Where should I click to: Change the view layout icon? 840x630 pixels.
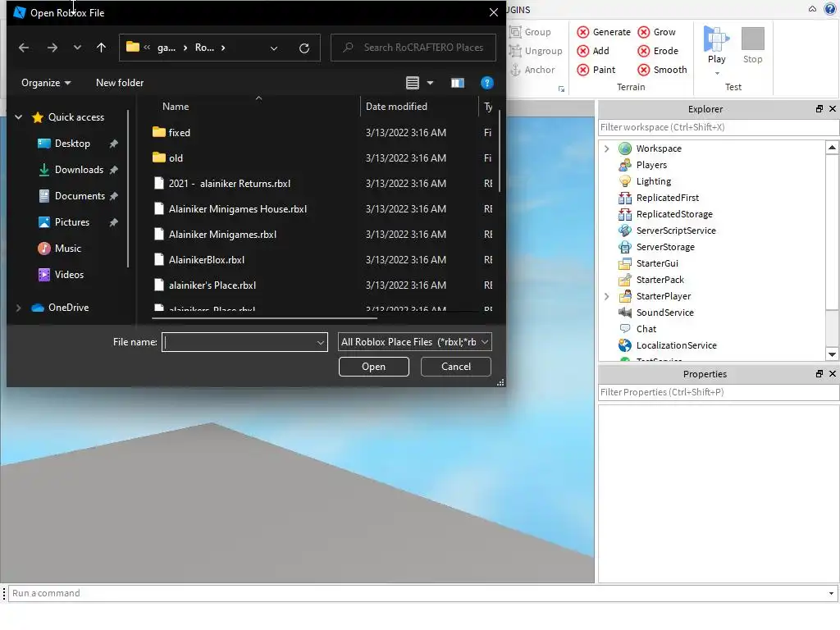coord(413,83)
